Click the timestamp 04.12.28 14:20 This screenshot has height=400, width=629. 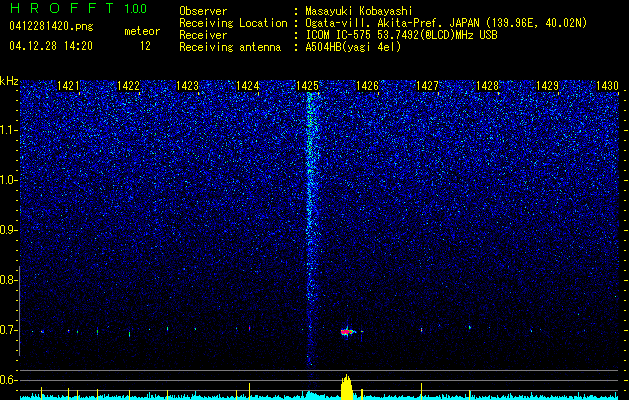(51, 46)
